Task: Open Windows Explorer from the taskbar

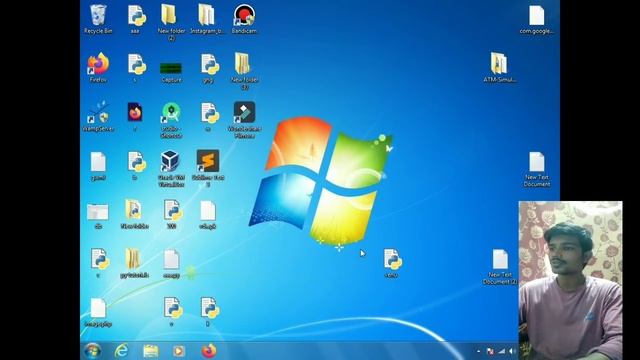Action: tap(151, 351)
